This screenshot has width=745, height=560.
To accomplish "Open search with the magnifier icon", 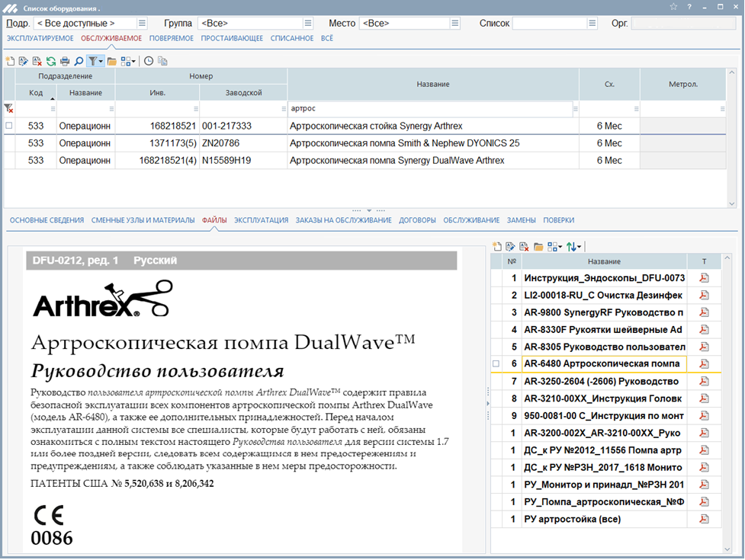I will pos(79,61).
